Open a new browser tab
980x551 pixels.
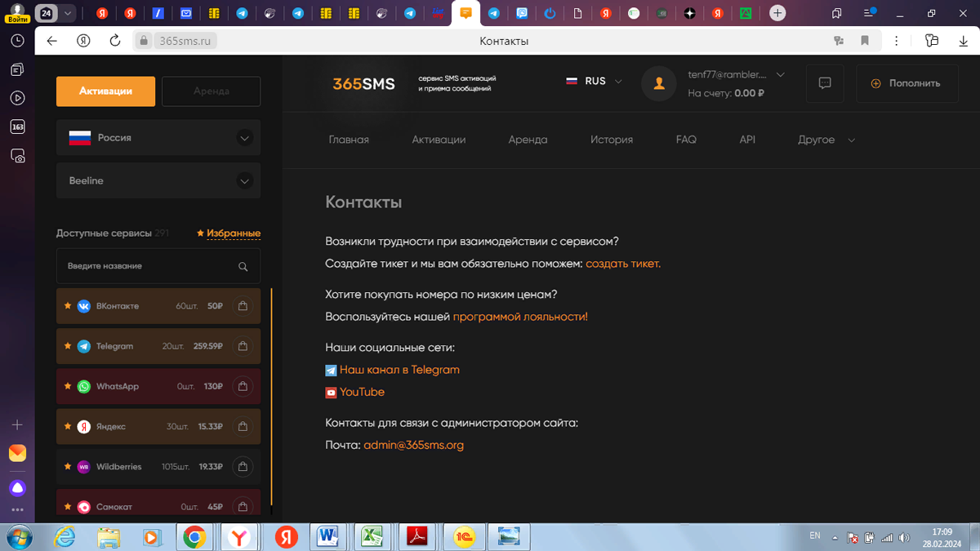pyautogui.click(x=777, y=13)
